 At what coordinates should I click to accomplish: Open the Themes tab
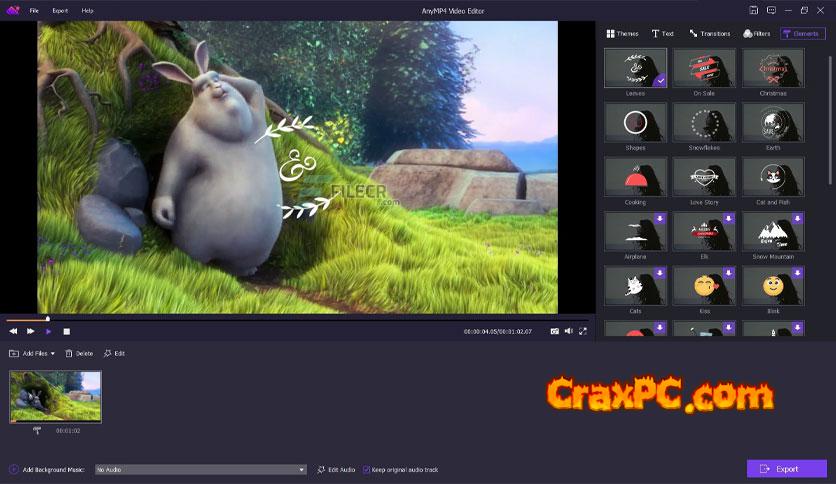622,34
